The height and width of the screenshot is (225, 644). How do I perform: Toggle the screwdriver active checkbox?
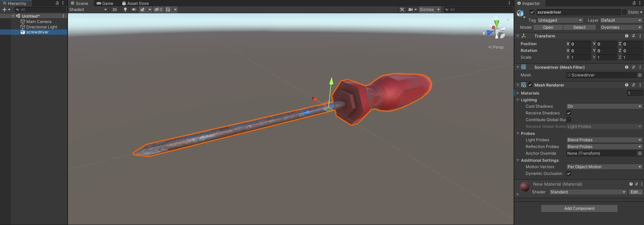tap(532, 12)
